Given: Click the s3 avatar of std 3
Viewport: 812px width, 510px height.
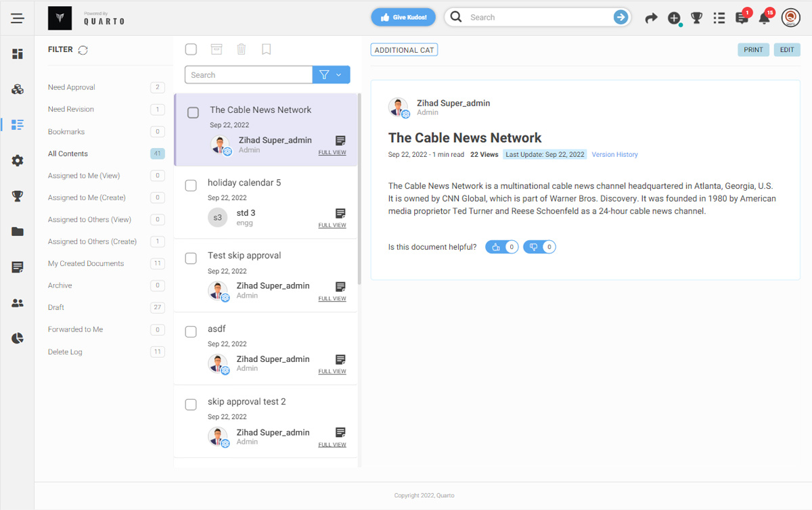Looking at the screenshot, I should pos(217,218).
